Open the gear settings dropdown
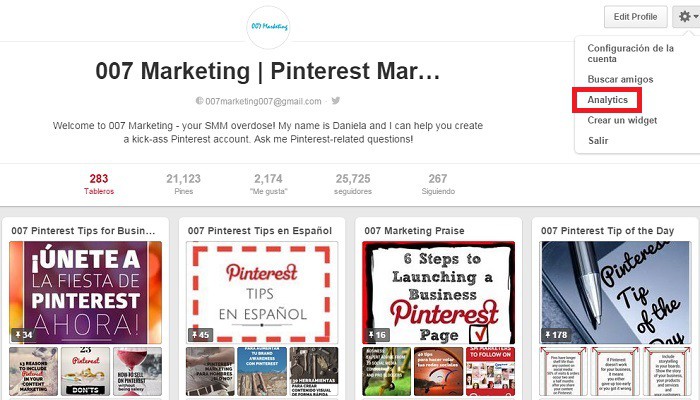 click(x=687, y=17)
